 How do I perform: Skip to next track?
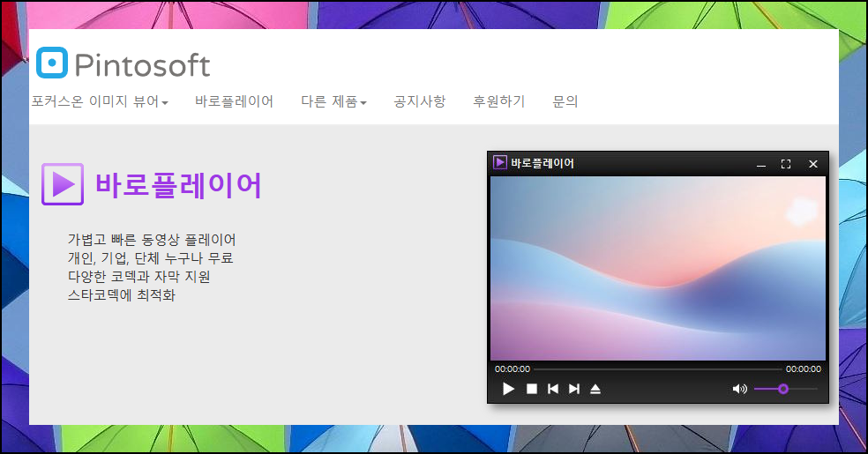tap(574, 390)
